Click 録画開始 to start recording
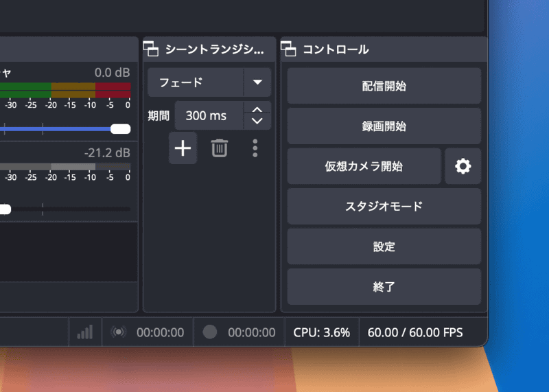 (384, 126)
